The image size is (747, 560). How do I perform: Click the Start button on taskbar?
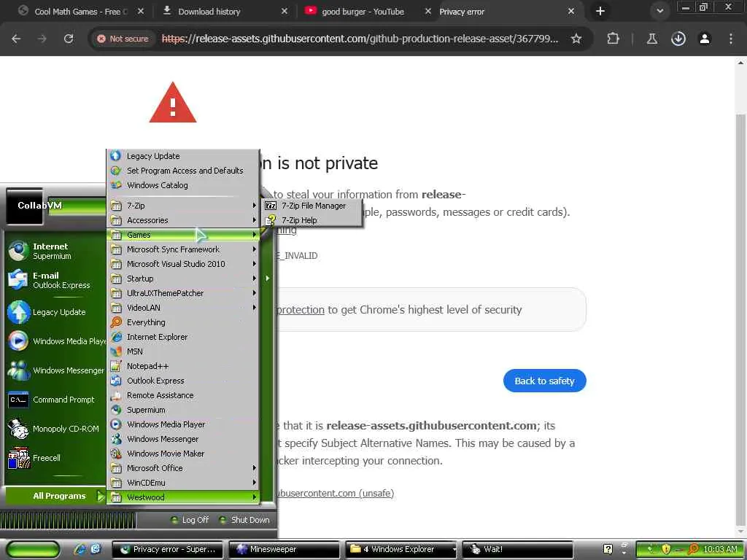(33, 550)
